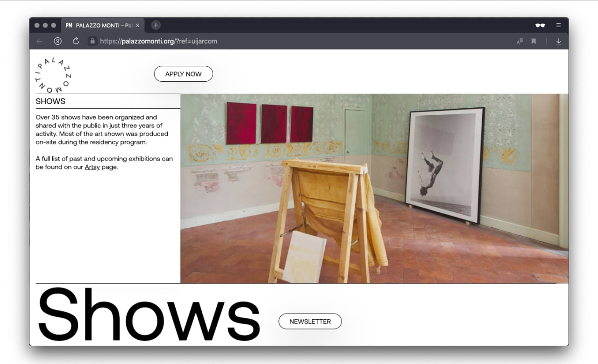This screenshot has width=598, height=364.
Task: Click the APPLY NOW button
Action: point(184,74)
